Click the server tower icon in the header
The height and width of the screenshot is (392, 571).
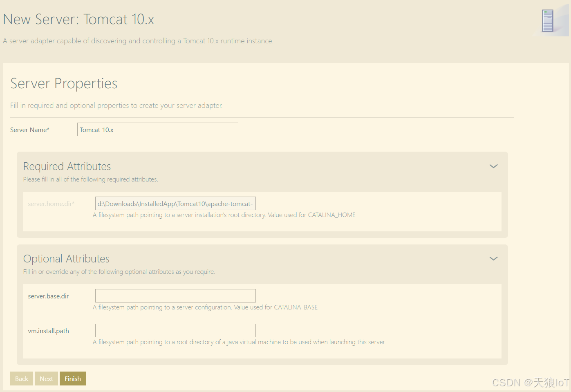point(548,21)
